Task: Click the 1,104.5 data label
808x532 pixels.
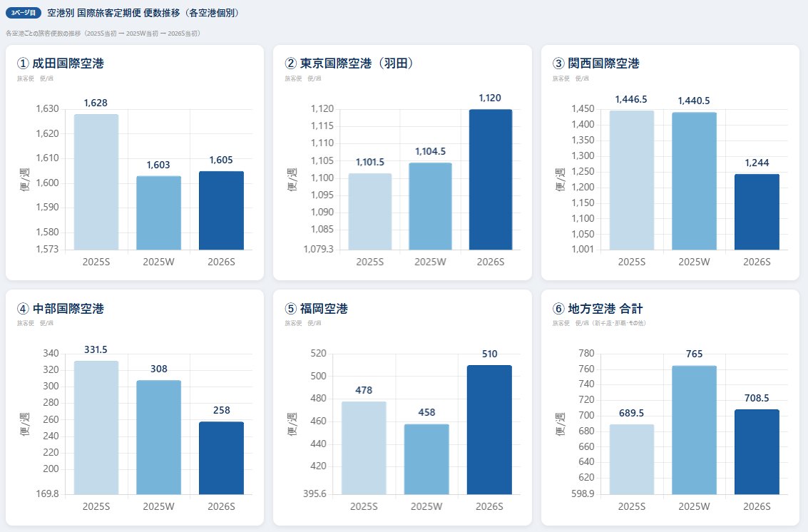Action: click(430, 152)
